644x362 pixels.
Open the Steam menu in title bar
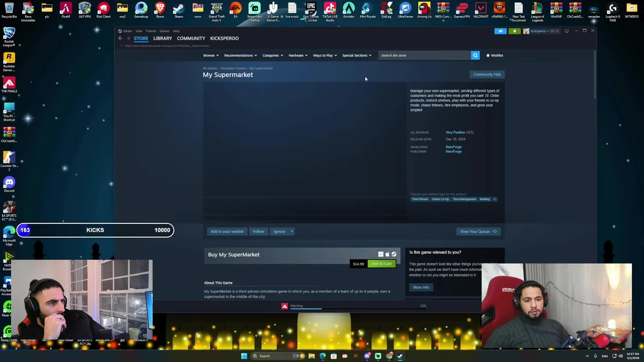click(x=127, y=31)
